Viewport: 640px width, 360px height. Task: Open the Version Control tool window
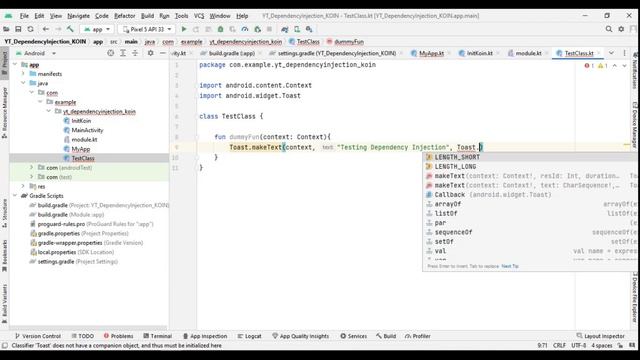[38, 336]
